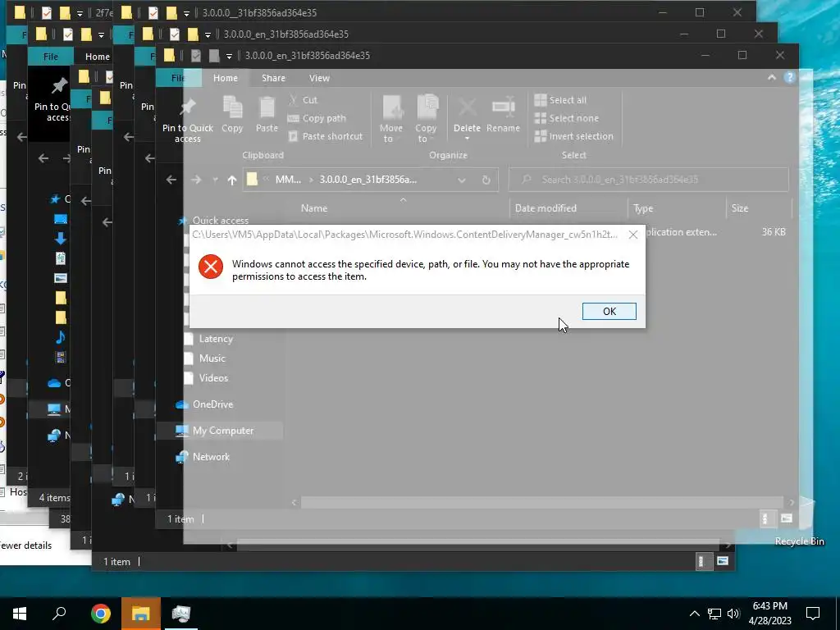This screenshot has width=840, height=630.
Task: Click the Back navigation arrow
Action: [171, 180]
